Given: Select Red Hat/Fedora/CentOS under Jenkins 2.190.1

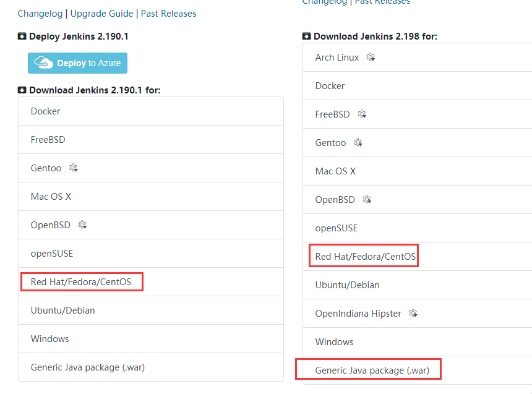Looking at the screenshot, I should [x=151, y=282].
